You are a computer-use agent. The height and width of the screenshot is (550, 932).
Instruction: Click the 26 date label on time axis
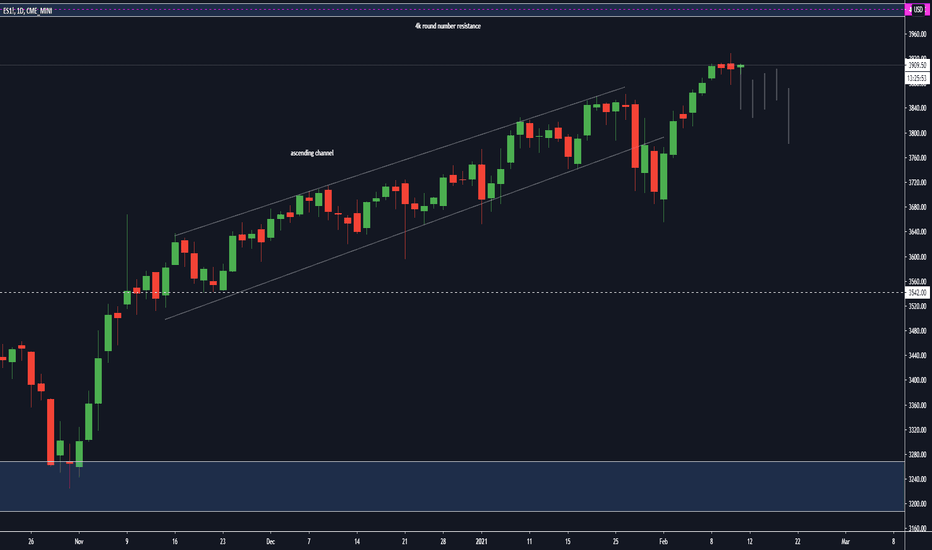[31, 542]
